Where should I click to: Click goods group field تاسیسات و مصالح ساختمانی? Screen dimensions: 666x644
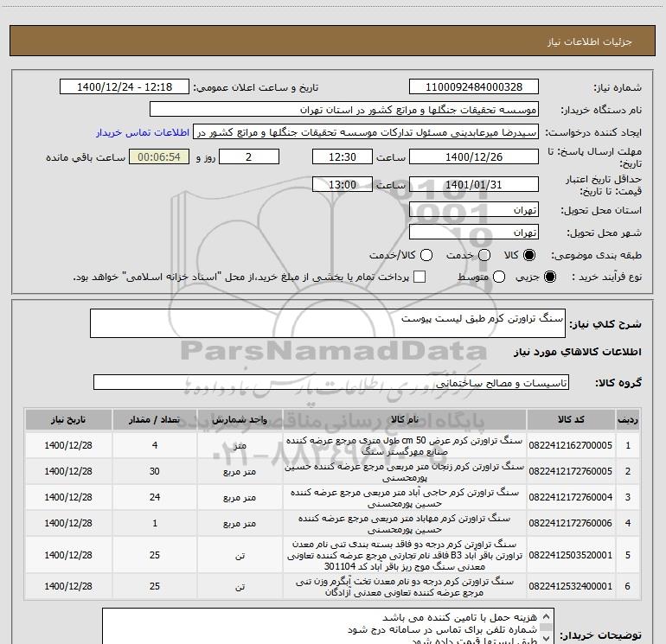pos(331,382)
